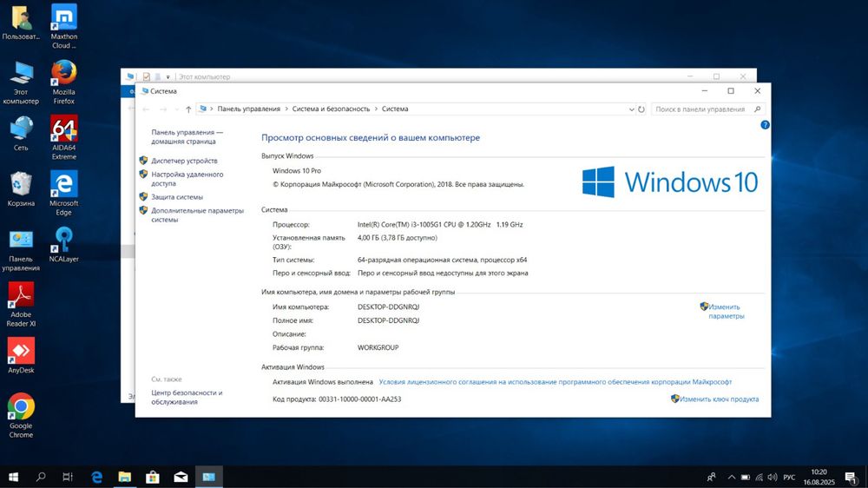Viewport: 868px width, 488px height.
Task: Open network status in system tray
Action: [759, 477]
